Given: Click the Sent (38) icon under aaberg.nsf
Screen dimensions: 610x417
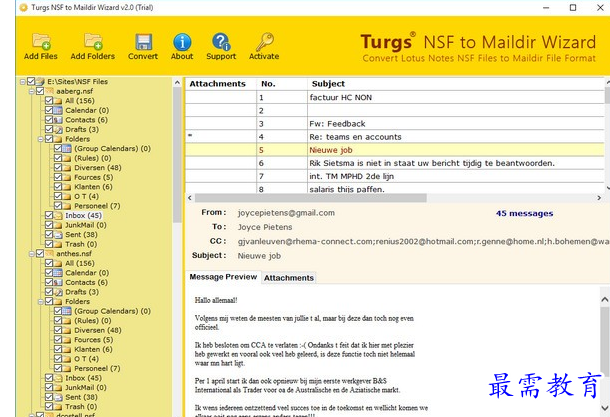Looking at the screenshot, I should [x=58, y=235].
